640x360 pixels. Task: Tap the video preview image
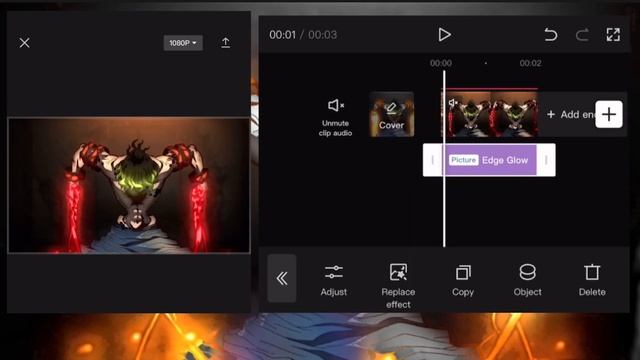click(129, 185)
